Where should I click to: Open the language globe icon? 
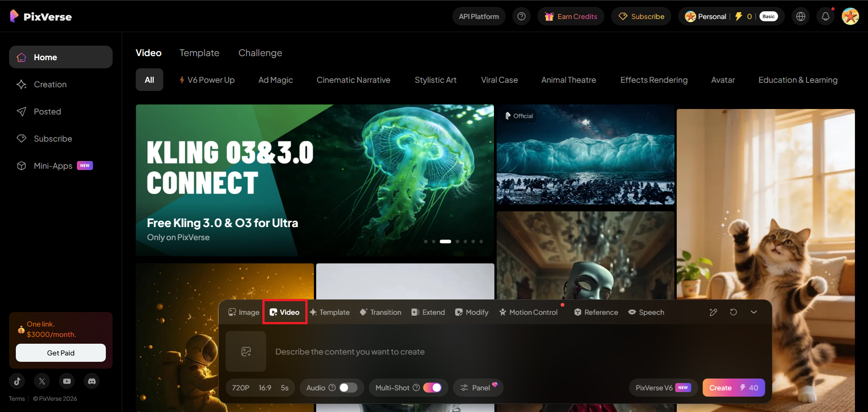pos(801,16)
